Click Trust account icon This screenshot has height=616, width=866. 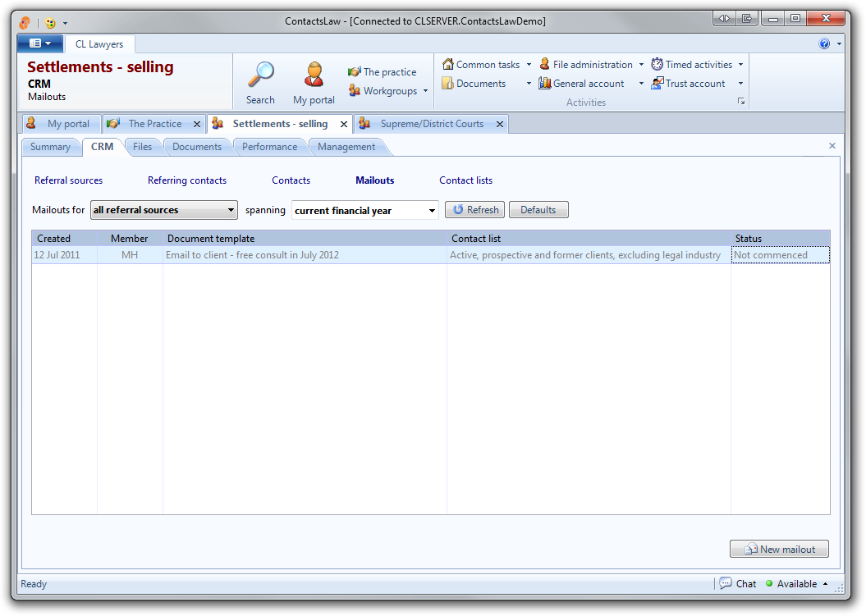(657, 84)
